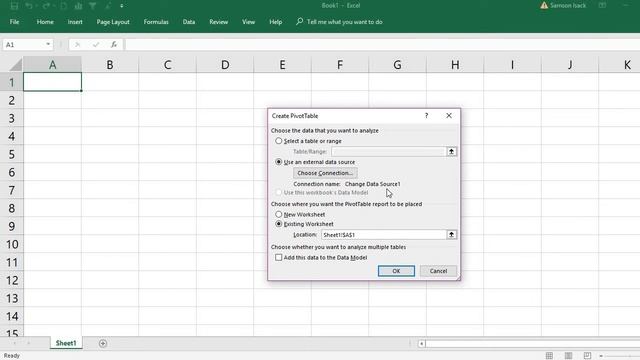Image resolution: width=640 pixels, height=360 pixels.
Task: Open Customize Quick Access Toolbar arrow
Action: click(122, 6)
